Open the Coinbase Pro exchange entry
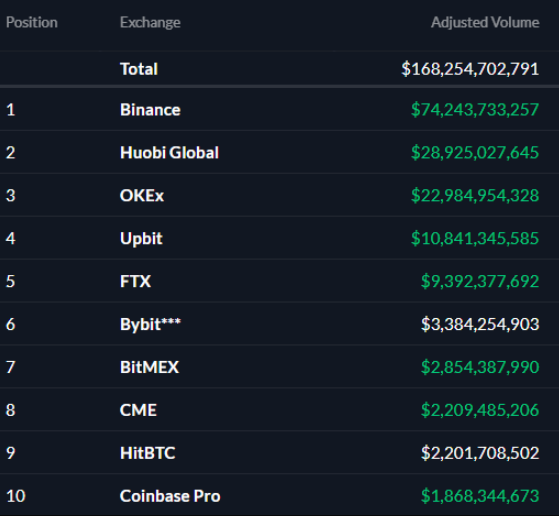Screen dimensions: 559x516 point(170,496)
